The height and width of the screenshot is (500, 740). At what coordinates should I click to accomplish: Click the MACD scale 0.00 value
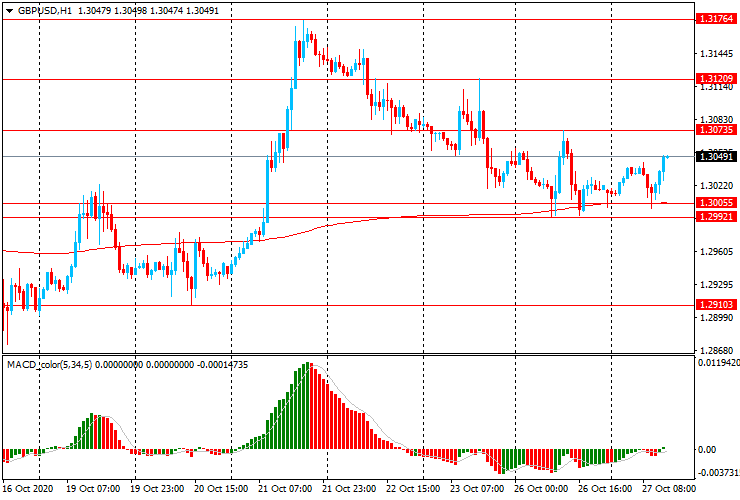pyautogui.click(x=707, y=450)
